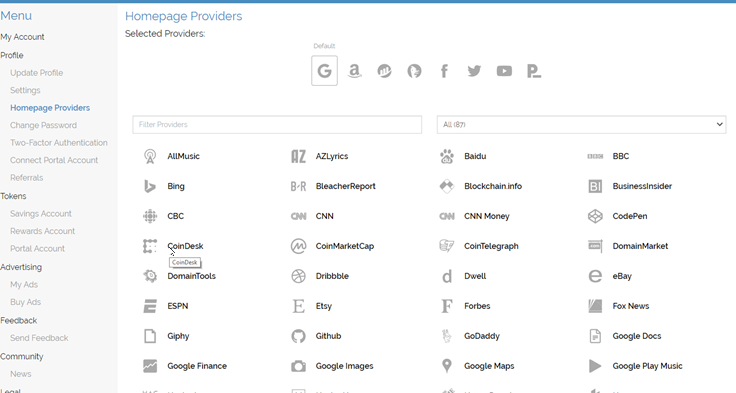This screenshot has height=393, width=736.
Task: Click the CoinTelegraph icon
Action: coord(447,246)
